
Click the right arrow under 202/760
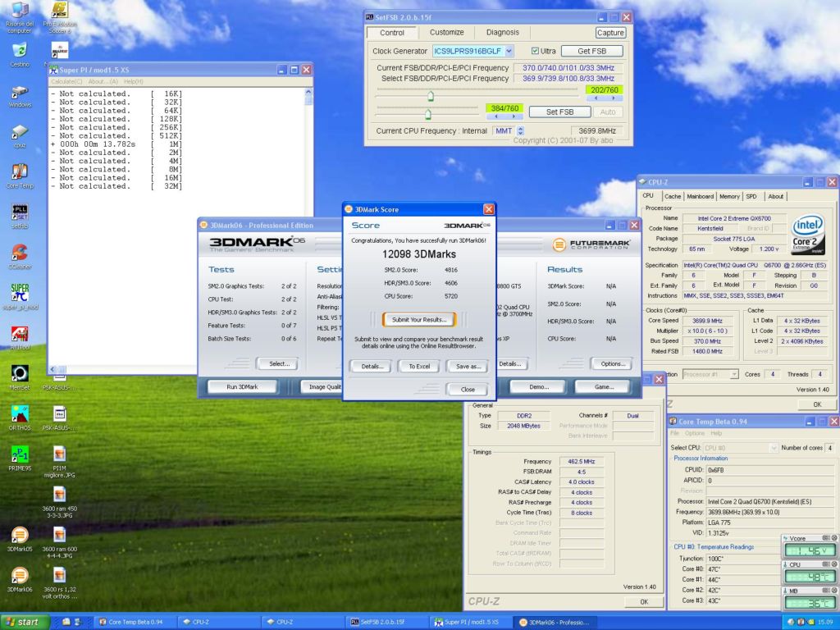[x=614, y=98]
